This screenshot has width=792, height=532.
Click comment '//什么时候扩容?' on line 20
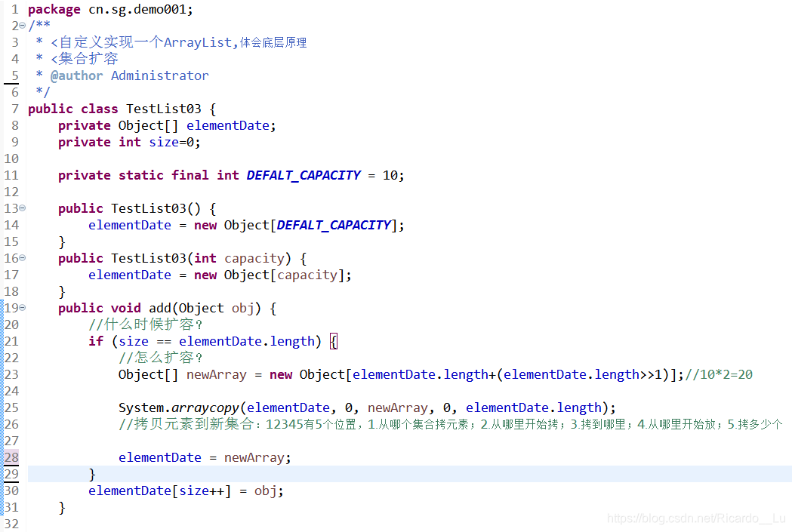(x=146, y=324)
